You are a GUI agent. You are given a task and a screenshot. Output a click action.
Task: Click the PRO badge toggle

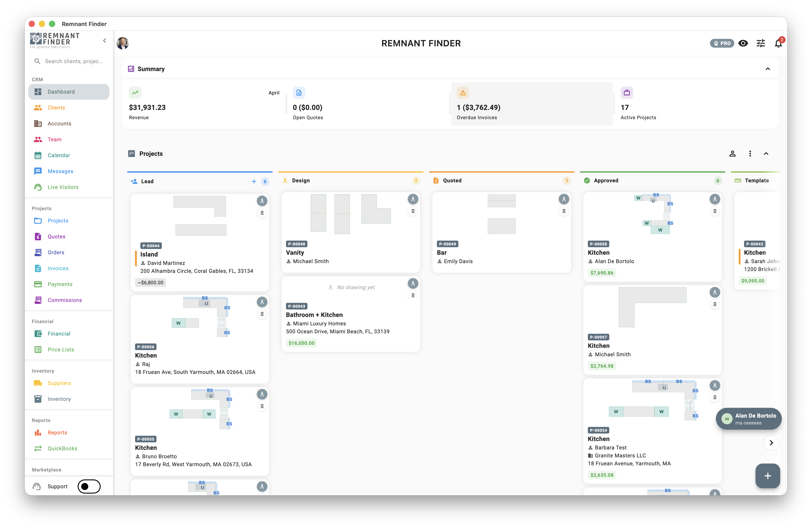click(x=722, y=43)
